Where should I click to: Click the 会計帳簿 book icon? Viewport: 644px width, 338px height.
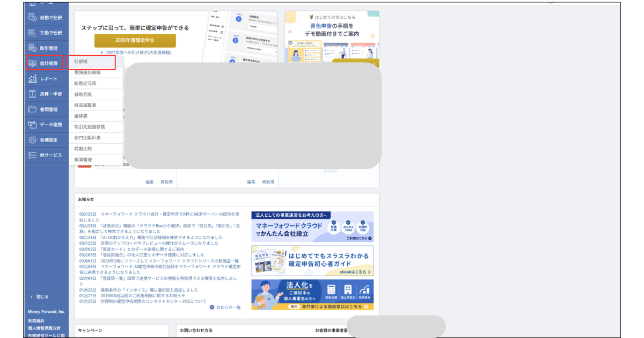point(32,63)
